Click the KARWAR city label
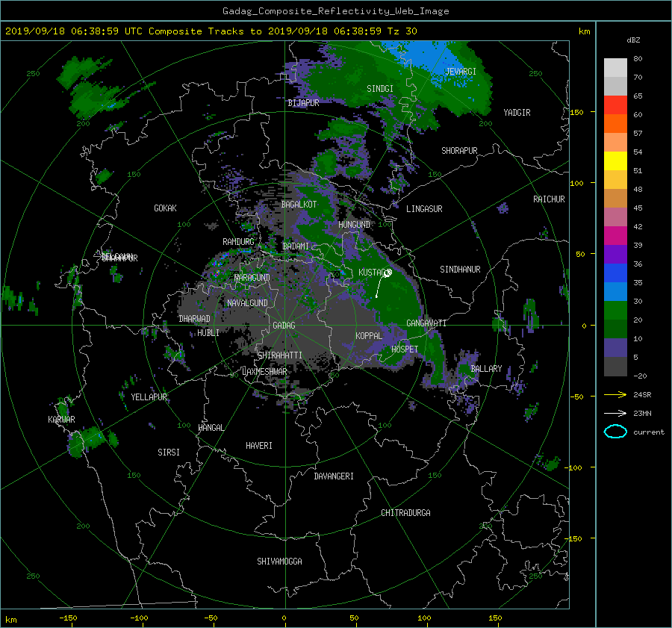Image resolution: width=672 pixels, height=628 pixels. [x=61, y=420]
